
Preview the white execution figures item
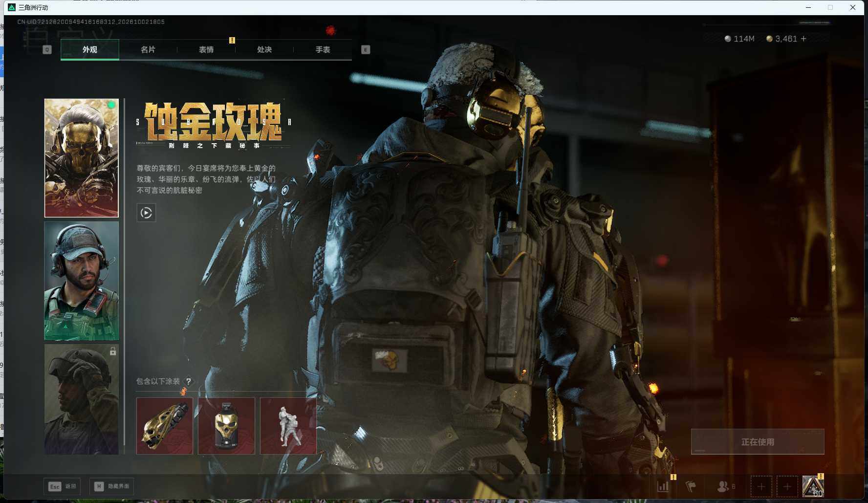click(x=288, y=426)
